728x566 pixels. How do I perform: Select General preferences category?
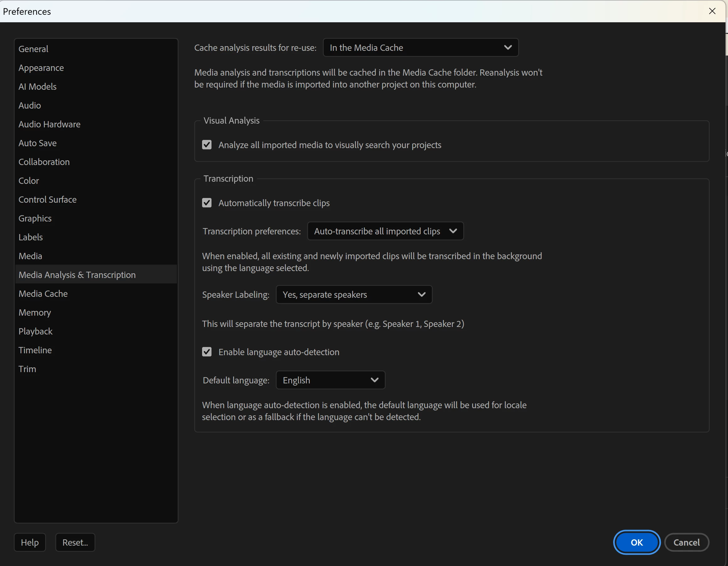pyautogui.click(x=33, y=49)
